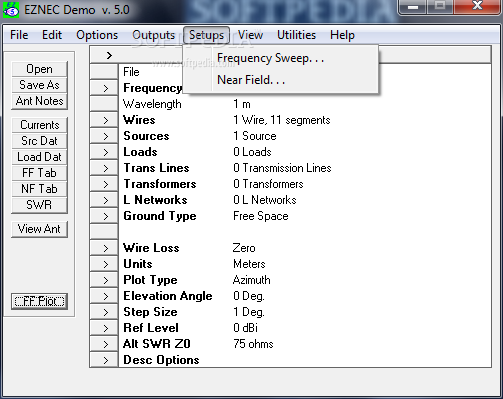Viewport: 503px width, 399px height.
Task: Open the Outputs menu
Action: pyautogui.click(x=153, y=35)
